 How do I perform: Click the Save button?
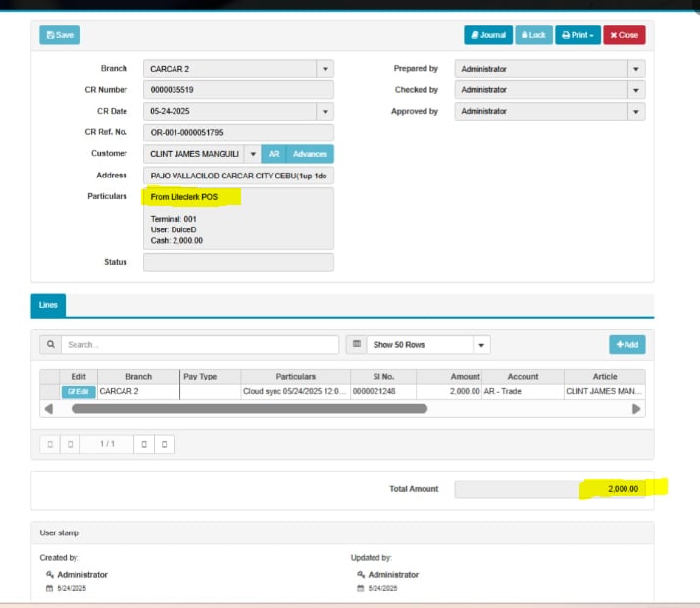pyautogui.click(x=60, y=35)
